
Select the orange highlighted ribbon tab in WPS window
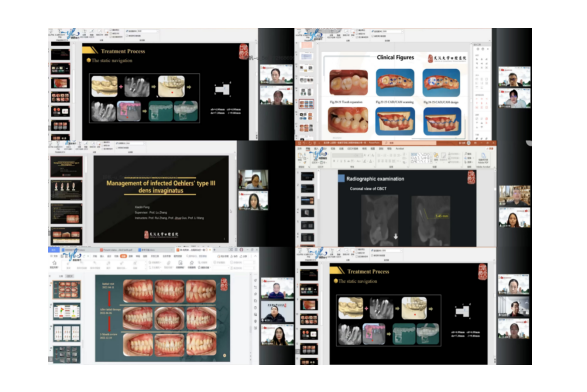124,256
